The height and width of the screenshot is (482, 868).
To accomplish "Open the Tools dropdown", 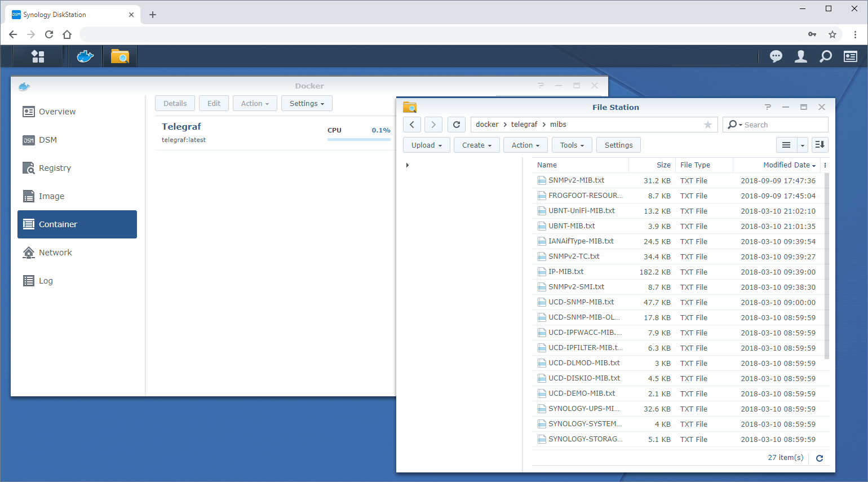I will [x=572, y=145].
